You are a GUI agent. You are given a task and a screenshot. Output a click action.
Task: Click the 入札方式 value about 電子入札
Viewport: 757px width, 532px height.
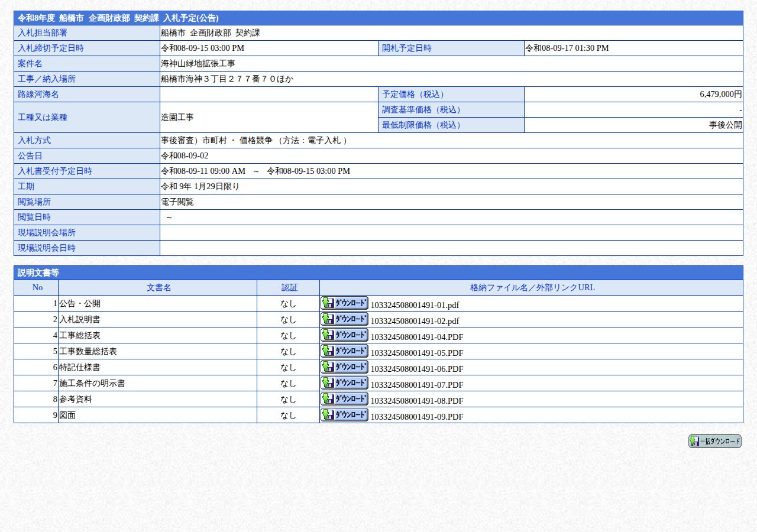(x=254, y=140)
